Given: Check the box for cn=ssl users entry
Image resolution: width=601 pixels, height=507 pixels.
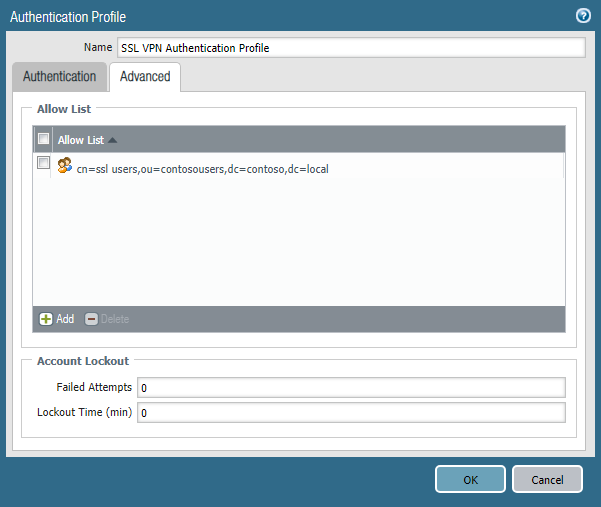Looking at the screenshot, I should click(43, 162).
